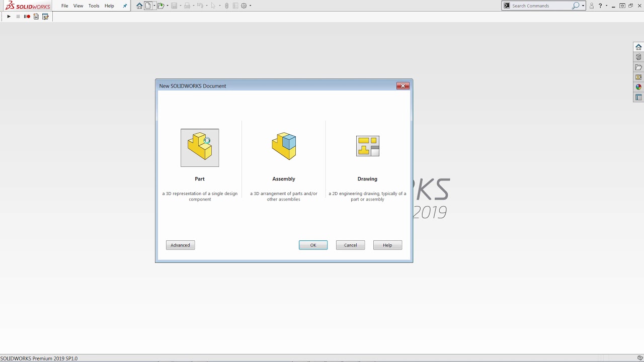Viewport: 644px width, 362px height.
Task: Click the Save toolbar icon
Action: 174,6
